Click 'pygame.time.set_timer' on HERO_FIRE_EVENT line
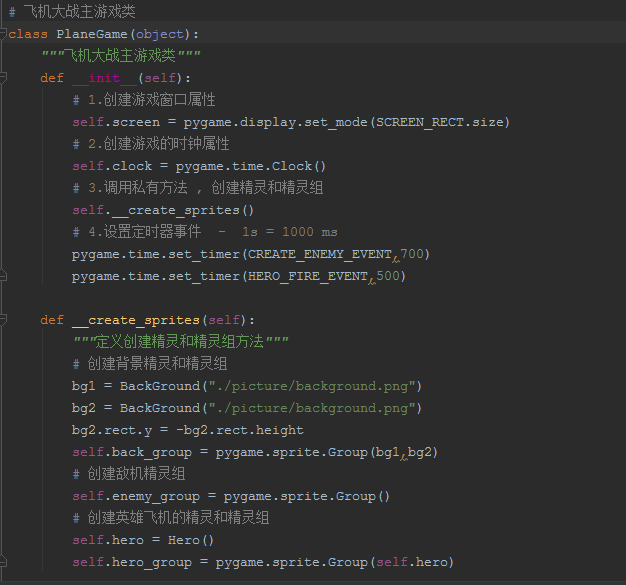This screenshot has width=626, height=585. (156, 276)
